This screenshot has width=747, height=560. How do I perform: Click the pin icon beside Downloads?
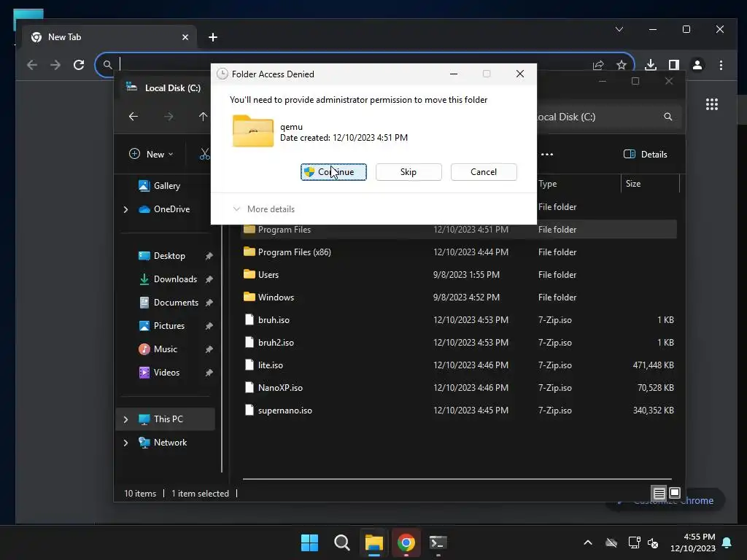click(x=209, y=279)
